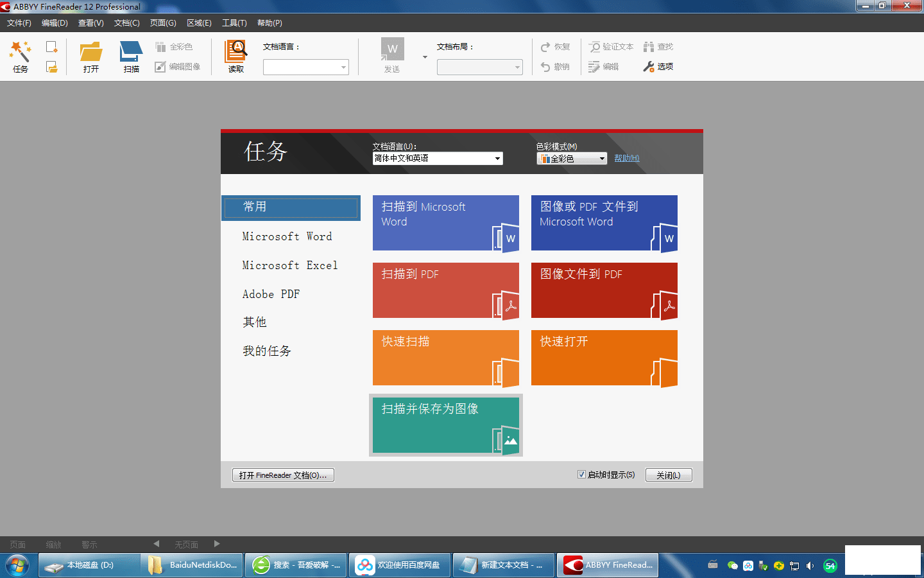The image size is (924, 578).
Task: Click the 页面 status bar tab
Action: (18, 545)
